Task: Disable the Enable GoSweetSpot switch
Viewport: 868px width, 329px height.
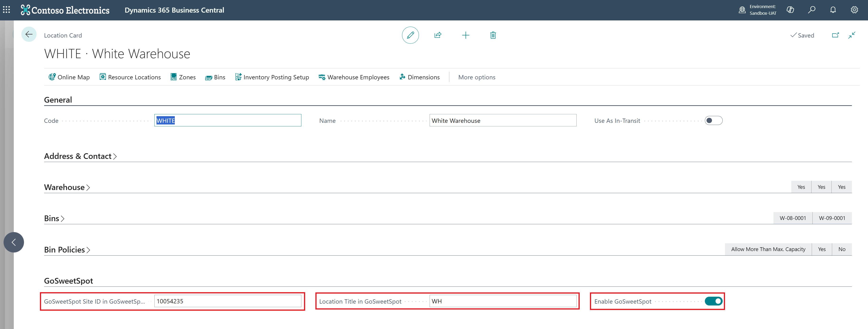Action: 713,301
